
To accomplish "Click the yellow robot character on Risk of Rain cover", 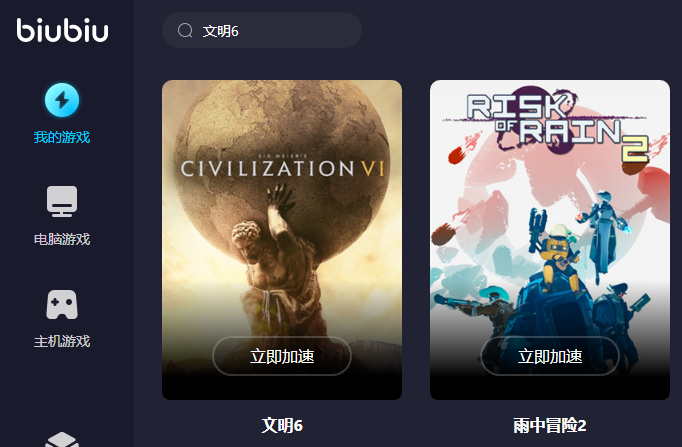I will click(559, 261).
